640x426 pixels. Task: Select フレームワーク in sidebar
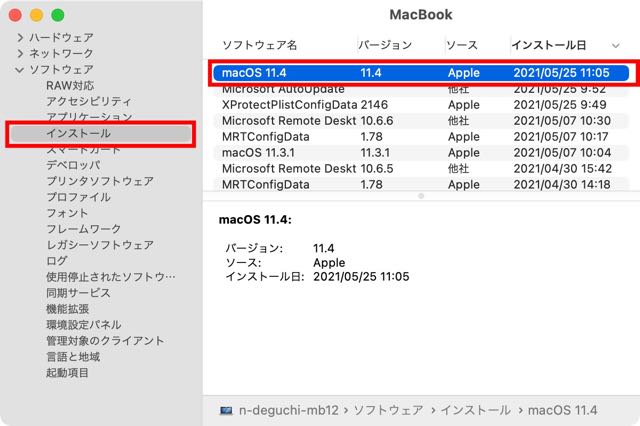point(84,229)
